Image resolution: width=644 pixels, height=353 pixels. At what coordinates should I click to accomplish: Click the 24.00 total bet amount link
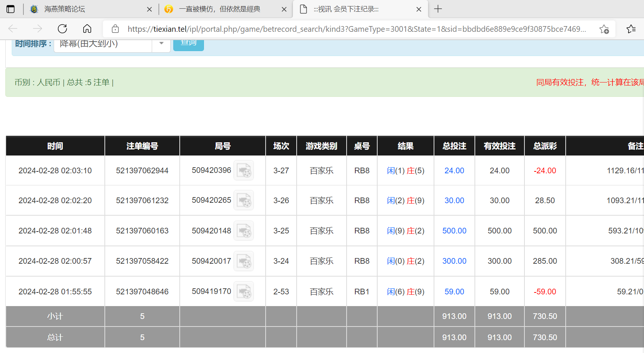click(454, 171)
